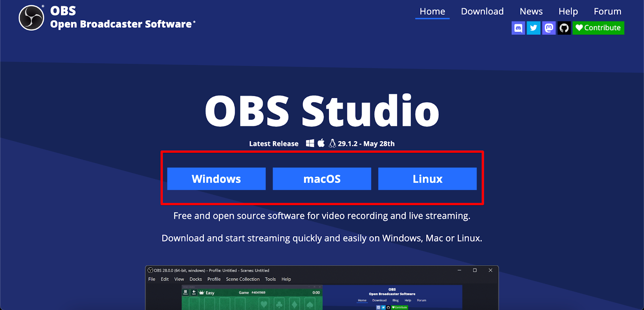Click the OBS icon in the preview window's title bar

coord(151,270)
